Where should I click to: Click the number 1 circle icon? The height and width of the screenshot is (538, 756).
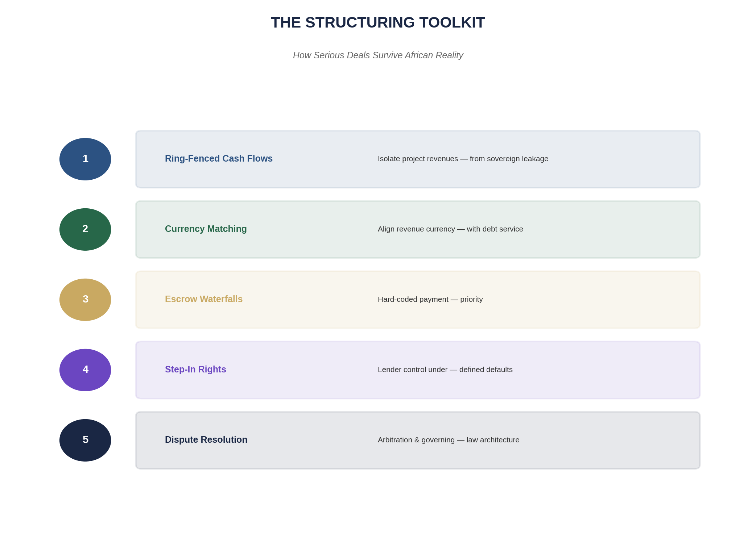click(x=85, y=159)
